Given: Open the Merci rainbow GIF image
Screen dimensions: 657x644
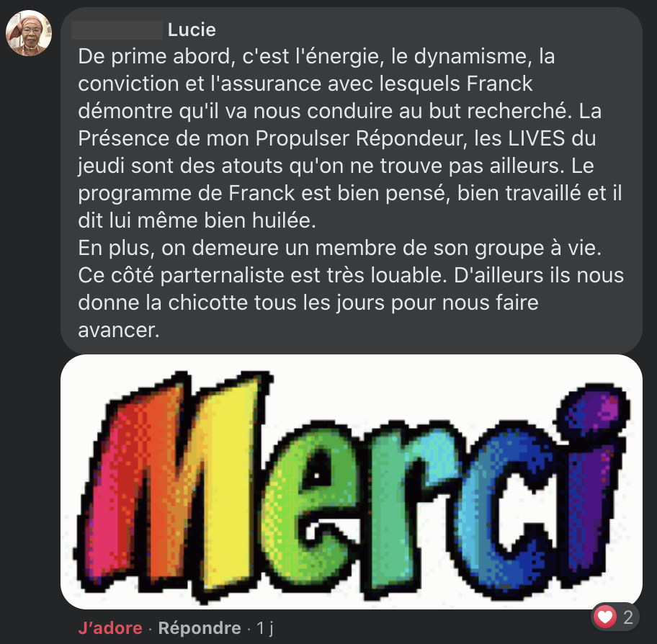Looking at the screenshot, I should tap(351, 481).
